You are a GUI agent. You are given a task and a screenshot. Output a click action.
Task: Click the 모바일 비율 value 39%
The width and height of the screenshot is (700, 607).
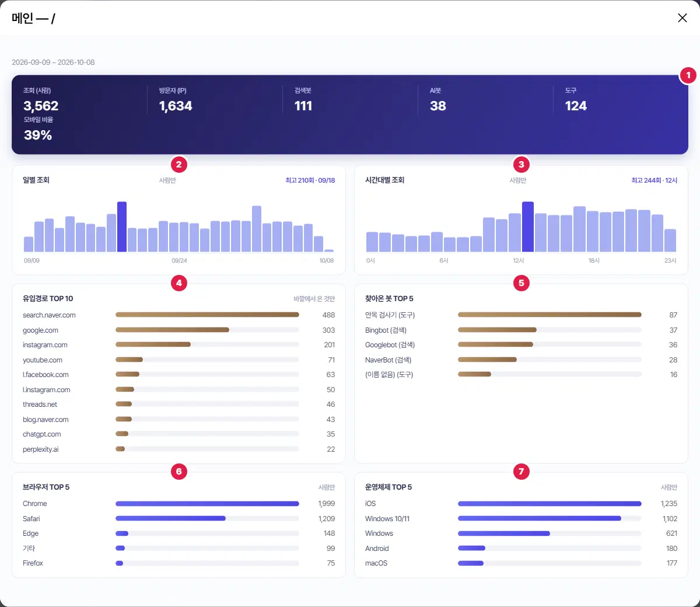[x=38, y=135]
